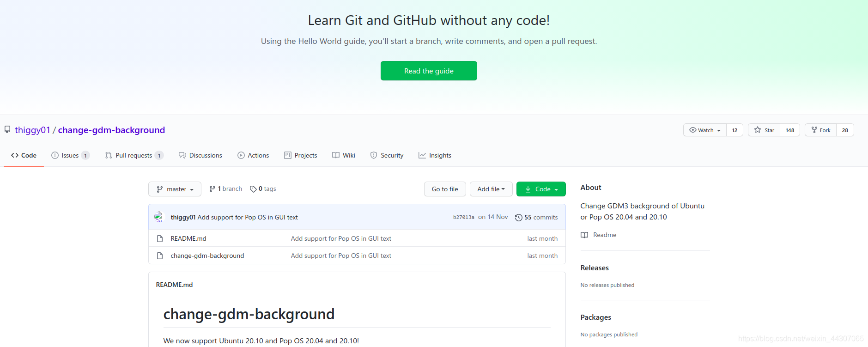The image size is (868, 347).
Task: Open the commit message on README.md row
Action: point(341,238)
